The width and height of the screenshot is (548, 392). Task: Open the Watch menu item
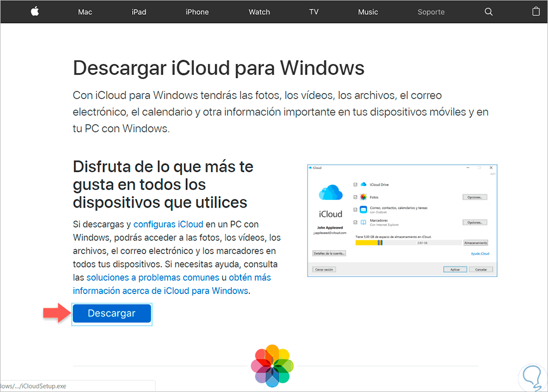click(x=259, y=12)
